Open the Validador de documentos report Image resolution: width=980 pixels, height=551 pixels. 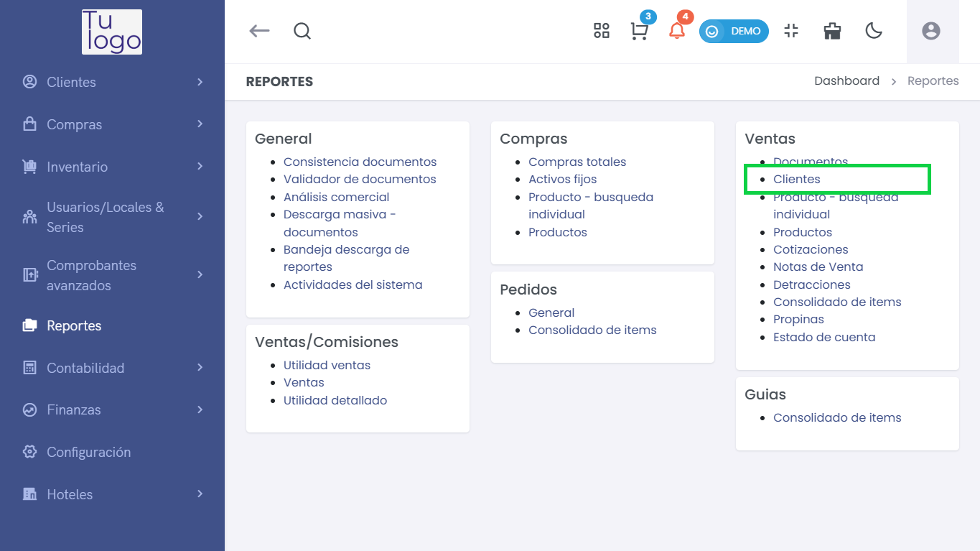click(x=360, y=179)
